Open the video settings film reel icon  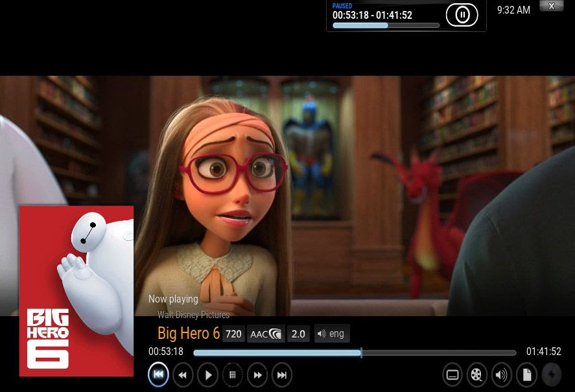pyautogui.click(x=476, y=375)
